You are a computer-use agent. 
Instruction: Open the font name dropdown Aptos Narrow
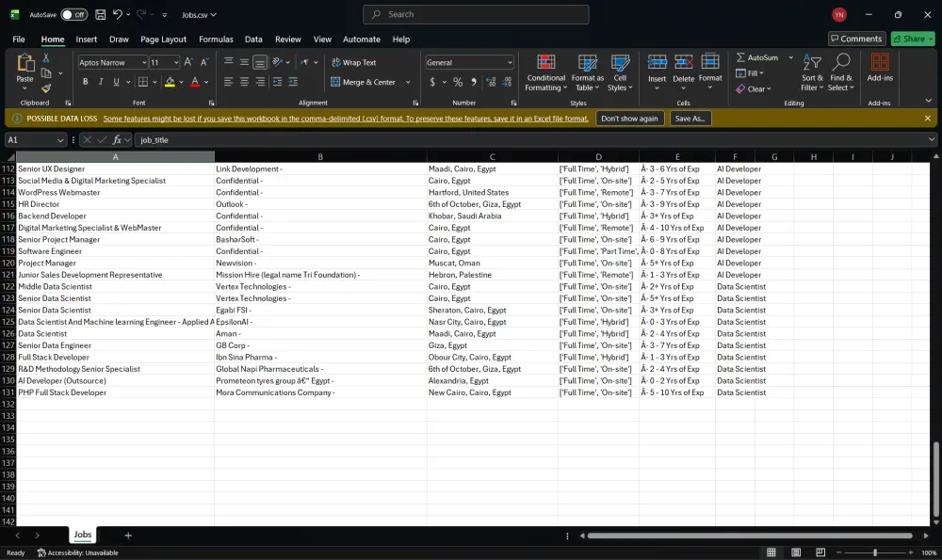(143, 62)
